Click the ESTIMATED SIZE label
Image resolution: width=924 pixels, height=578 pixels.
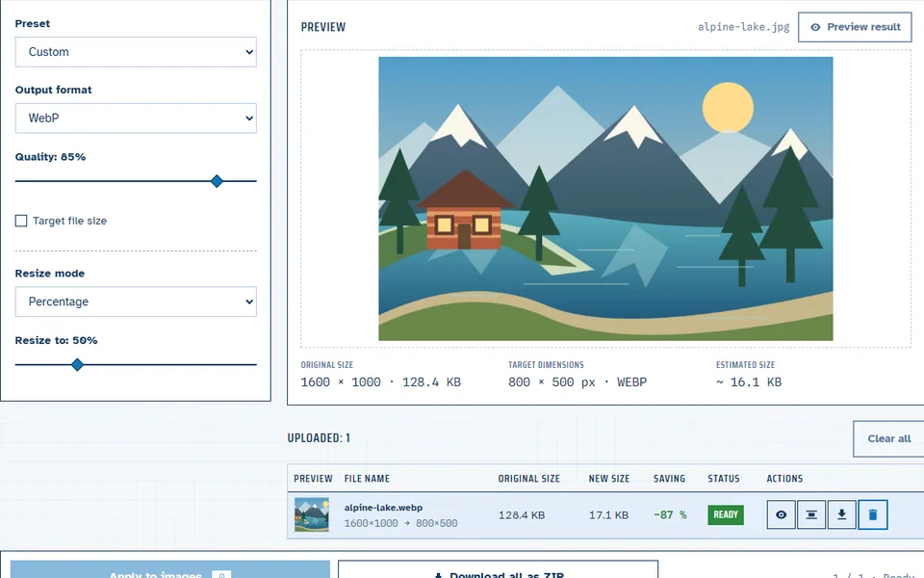(745, 365)
